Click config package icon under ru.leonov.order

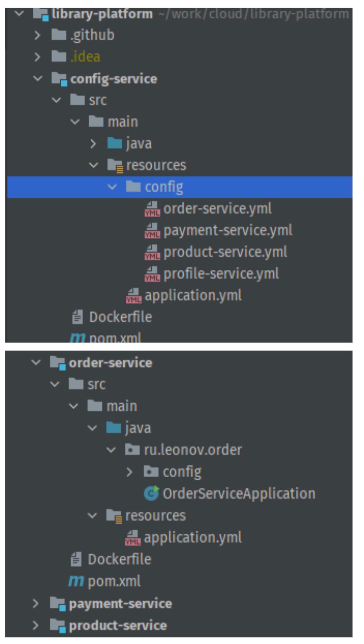[x=151, y=472]
